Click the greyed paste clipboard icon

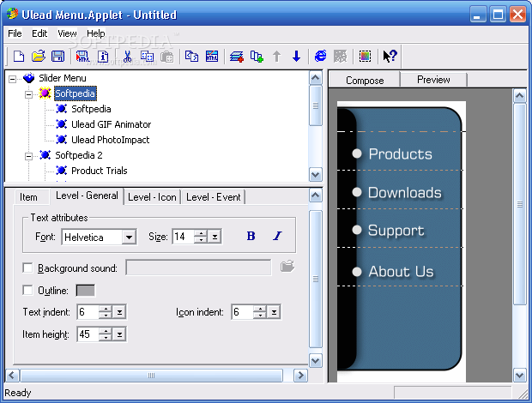167,56
